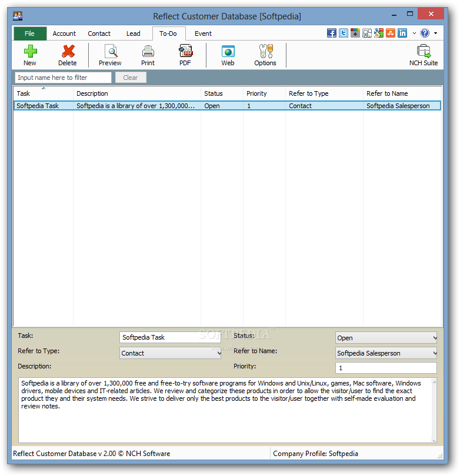Switch to the Account tab

coord(64,33)
